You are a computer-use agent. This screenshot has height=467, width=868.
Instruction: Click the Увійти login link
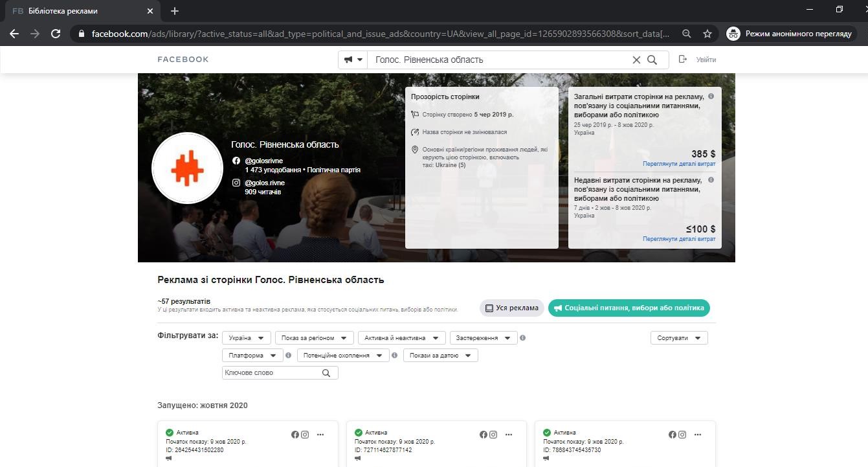pos(706,60)
